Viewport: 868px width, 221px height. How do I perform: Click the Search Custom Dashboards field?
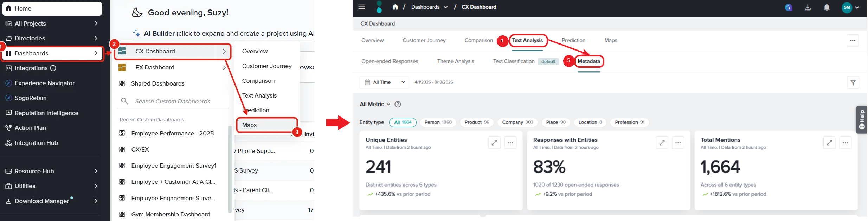point(173,101)
